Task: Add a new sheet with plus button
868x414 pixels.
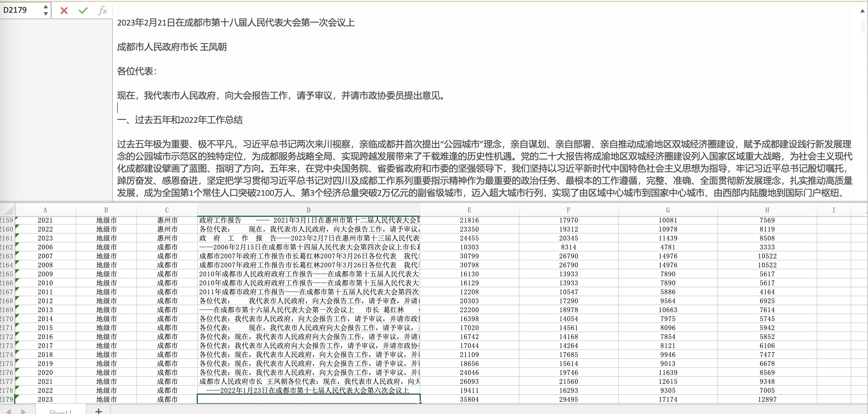Action: coord(98,411)
